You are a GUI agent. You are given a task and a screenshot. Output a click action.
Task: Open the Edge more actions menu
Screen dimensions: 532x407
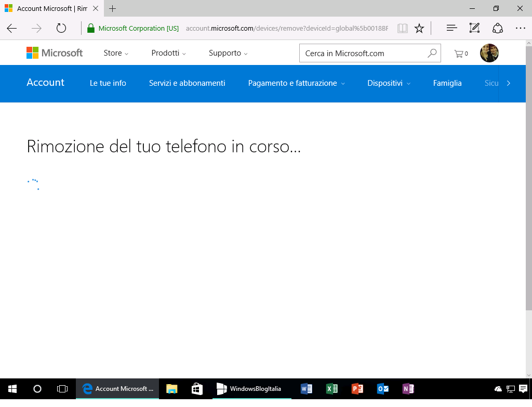(x=520, y=28)
